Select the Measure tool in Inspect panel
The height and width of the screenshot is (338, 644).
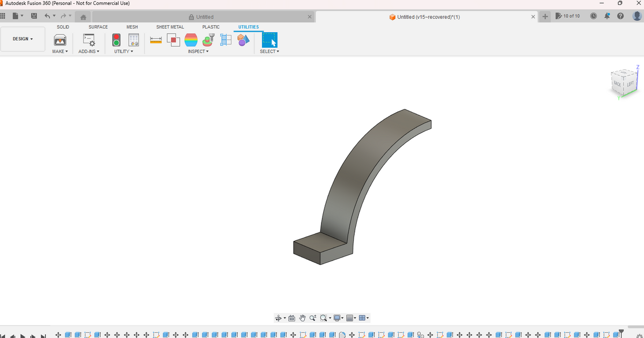156,39
